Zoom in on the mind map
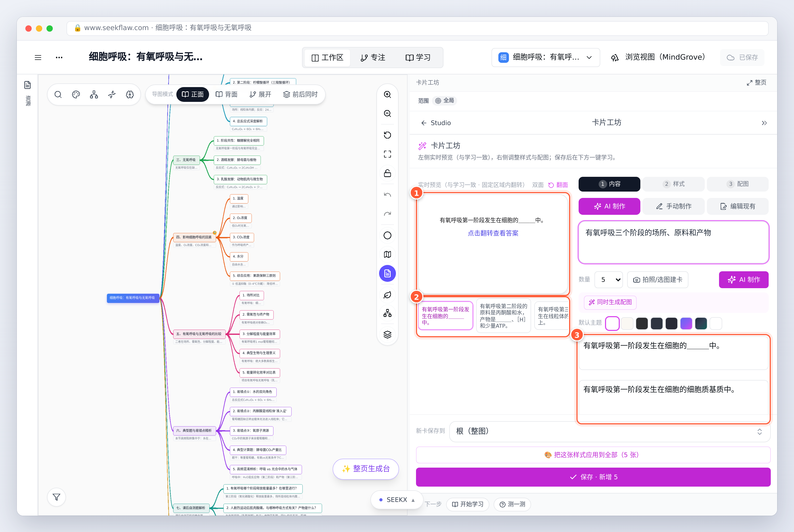This screenshot has height=532, width=794. tap(387, 94)
